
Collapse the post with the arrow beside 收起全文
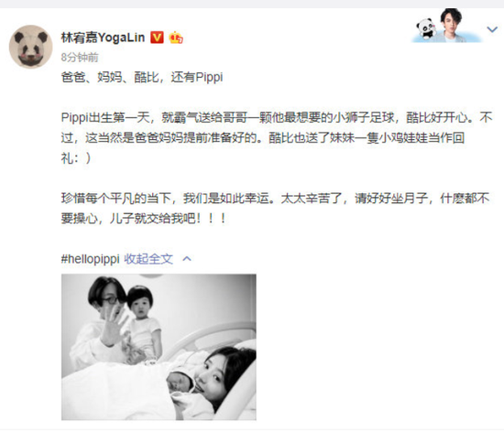click(187, 258)
